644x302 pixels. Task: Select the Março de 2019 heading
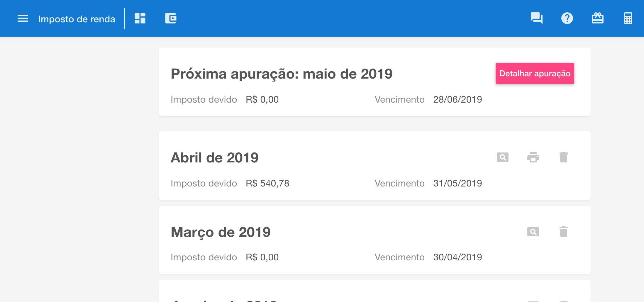click(x=221, y=232)
